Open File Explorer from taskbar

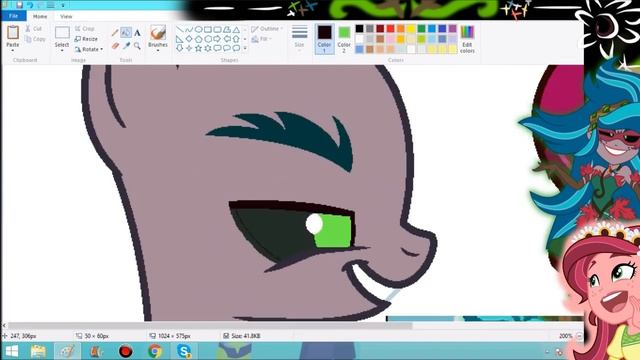coord(38,351)
